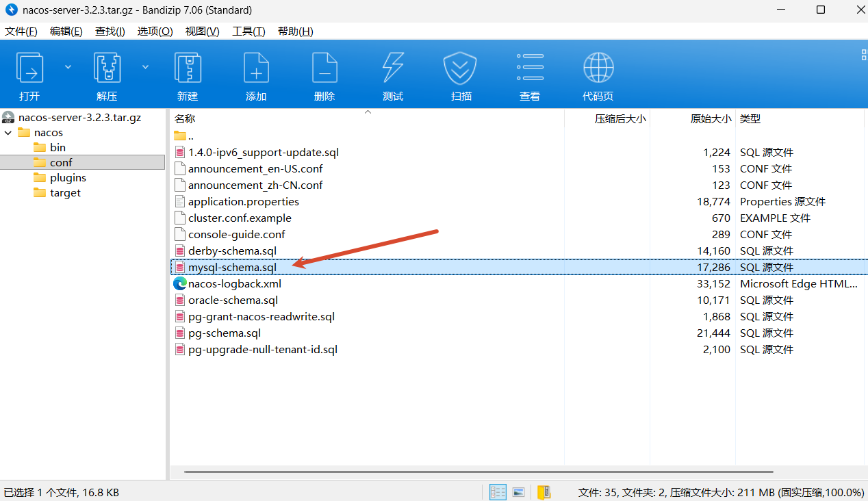Screen dimensions: 868x501
Task: Click the yellow archive icon in status bar
Action: pos(544,492)
